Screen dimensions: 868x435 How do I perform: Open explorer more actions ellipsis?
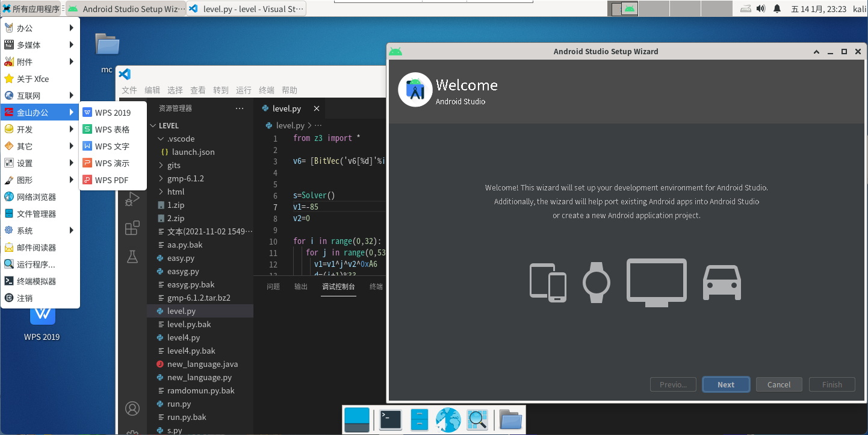pos(240,108)
